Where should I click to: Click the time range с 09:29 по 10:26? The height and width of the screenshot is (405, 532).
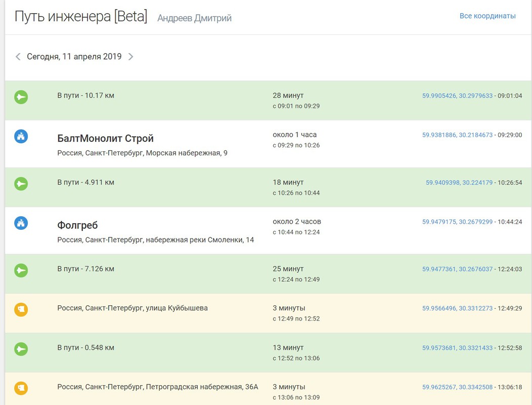(x=296, y=145)
